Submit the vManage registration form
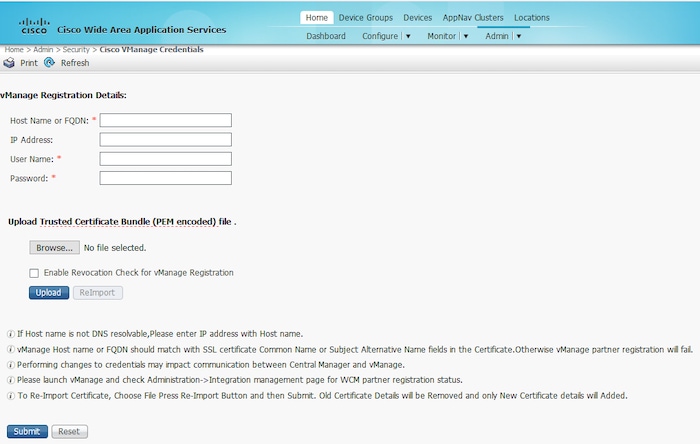700x444 pixels. [x=27, y=432]
